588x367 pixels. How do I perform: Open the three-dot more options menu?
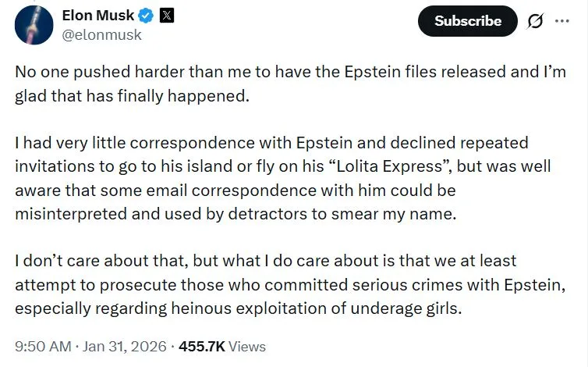(561, 21)
